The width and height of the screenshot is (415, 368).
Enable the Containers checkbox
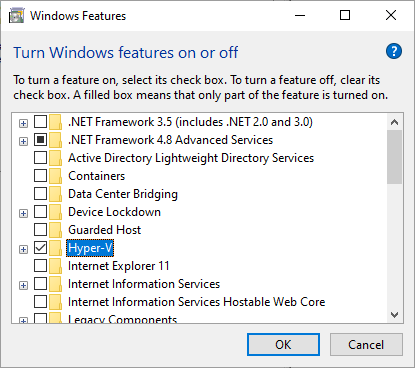40,176
